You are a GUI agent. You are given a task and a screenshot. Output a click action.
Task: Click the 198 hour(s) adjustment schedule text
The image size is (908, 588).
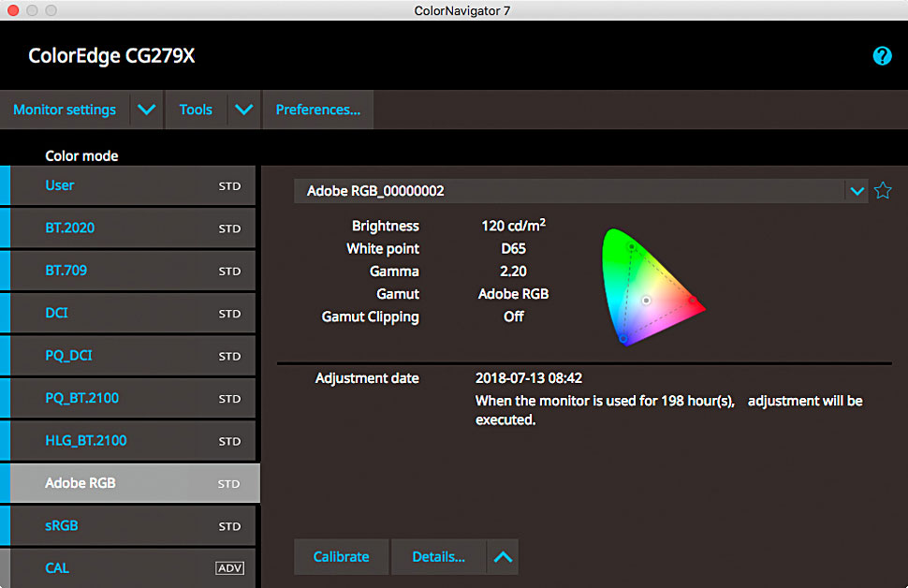click(x=669, y=410)
